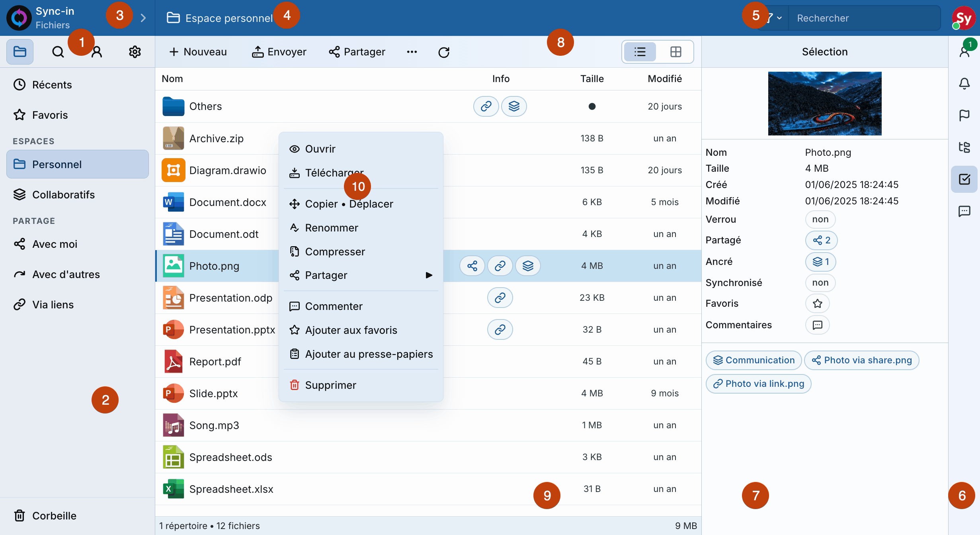Open the Communication anchor chip
Screen dimensions: 980x535
click(754, 360)
